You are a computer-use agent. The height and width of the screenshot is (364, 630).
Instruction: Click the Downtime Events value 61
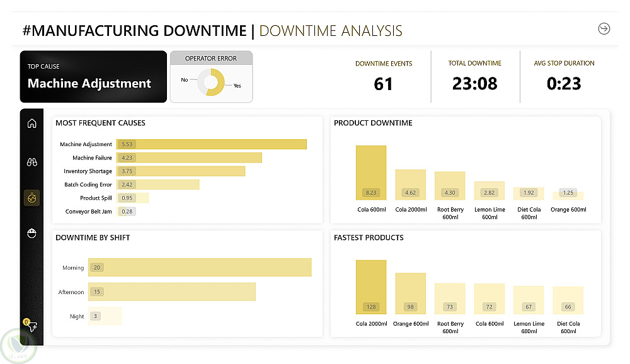click(x=383, y=83)
